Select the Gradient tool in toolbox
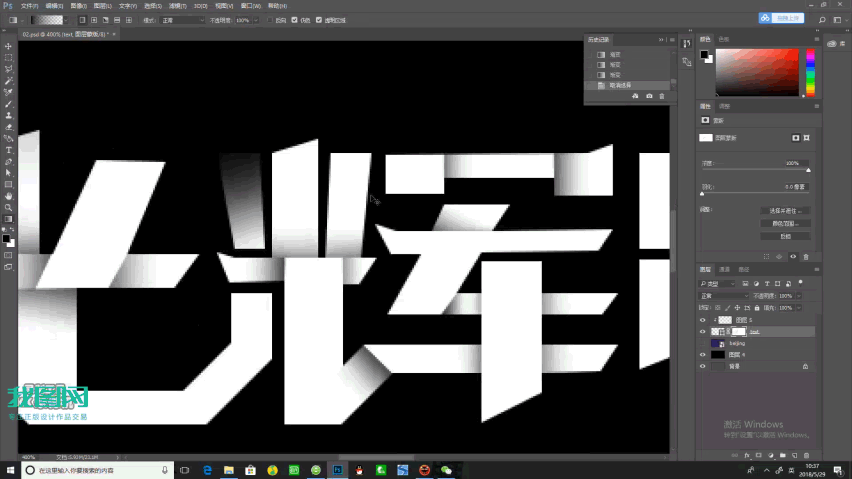The width and height of the screenshot is (852, 479). click(x=8, y=219)
